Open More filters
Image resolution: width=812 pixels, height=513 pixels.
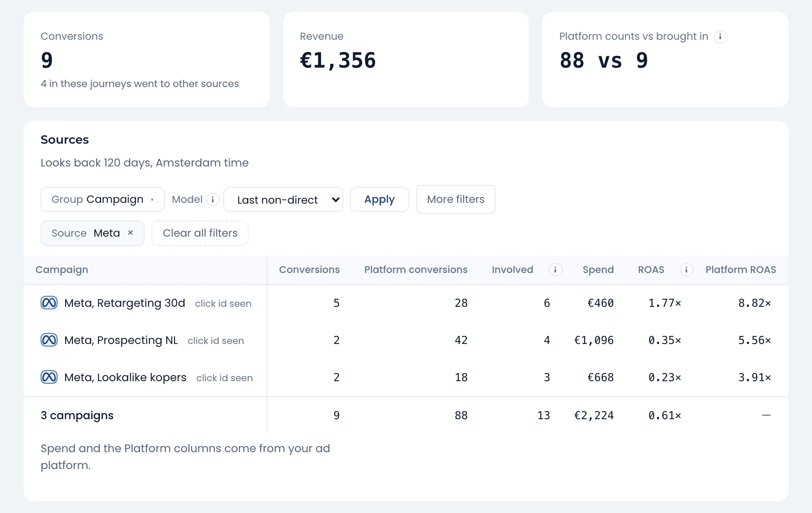[x=455, y=199]
